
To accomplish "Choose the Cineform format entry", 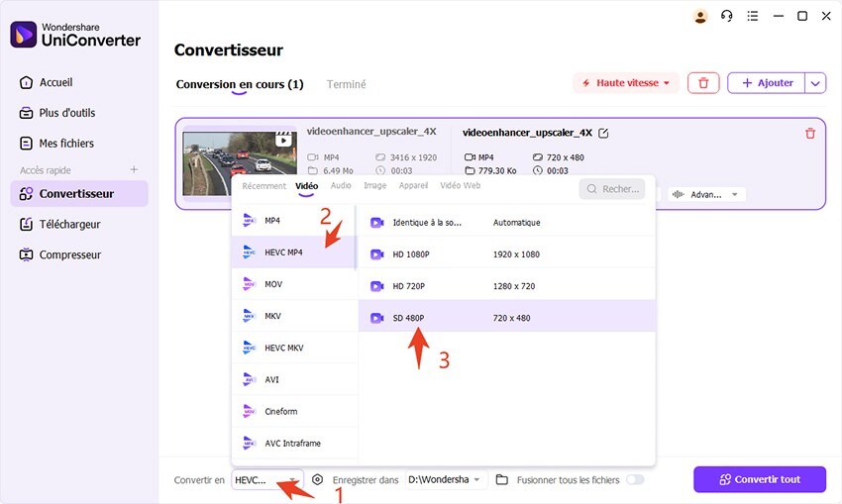I will point(294,411).
